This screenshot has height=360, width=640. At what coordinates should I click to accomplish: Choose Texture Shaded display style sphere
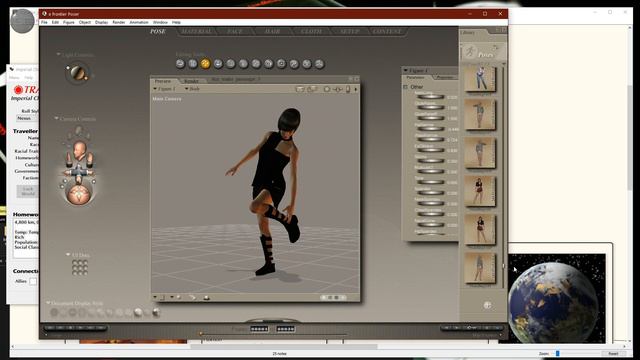[156, 313]
